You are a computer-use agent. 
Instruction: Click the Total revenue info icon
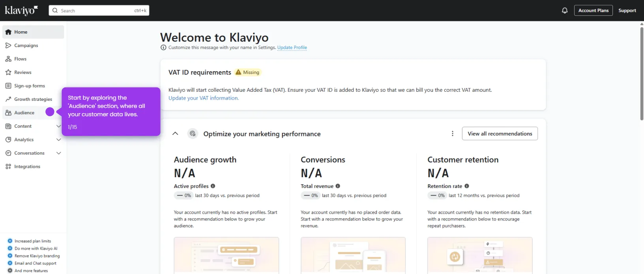click(x=338, y=186)
